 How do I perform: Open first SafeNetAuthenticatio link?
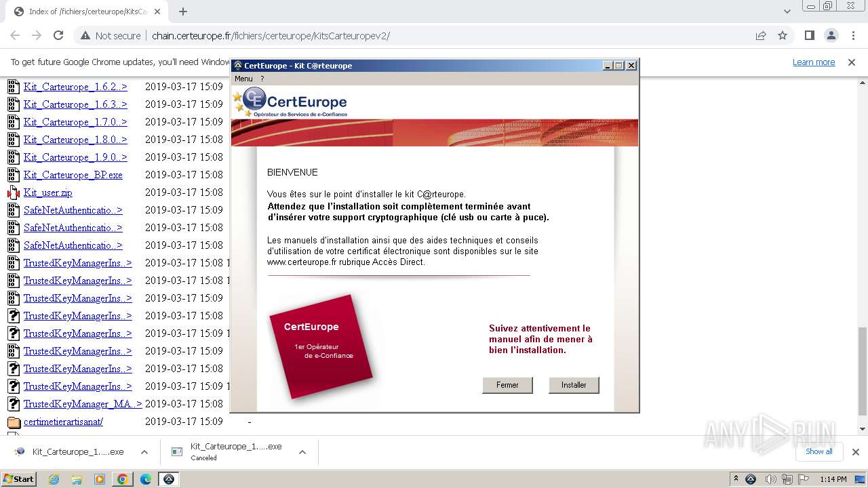(73, 210)
